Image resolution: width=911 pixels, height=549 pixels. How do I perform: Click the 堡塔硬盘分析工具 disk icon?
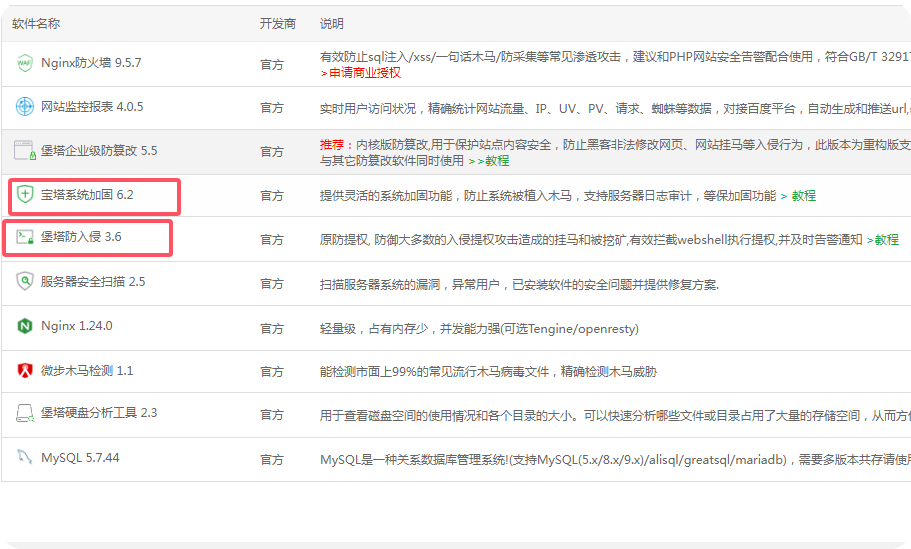(24, 413)
